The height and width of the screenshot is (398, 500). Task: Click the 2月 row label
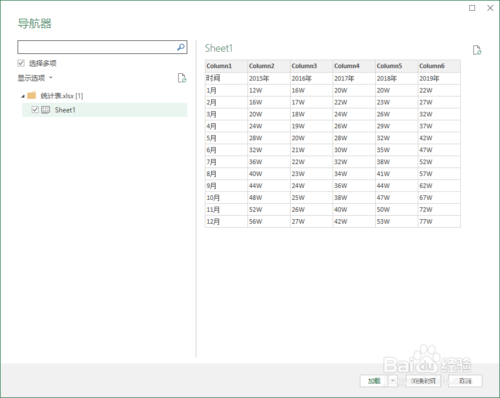tap(226, 102)
